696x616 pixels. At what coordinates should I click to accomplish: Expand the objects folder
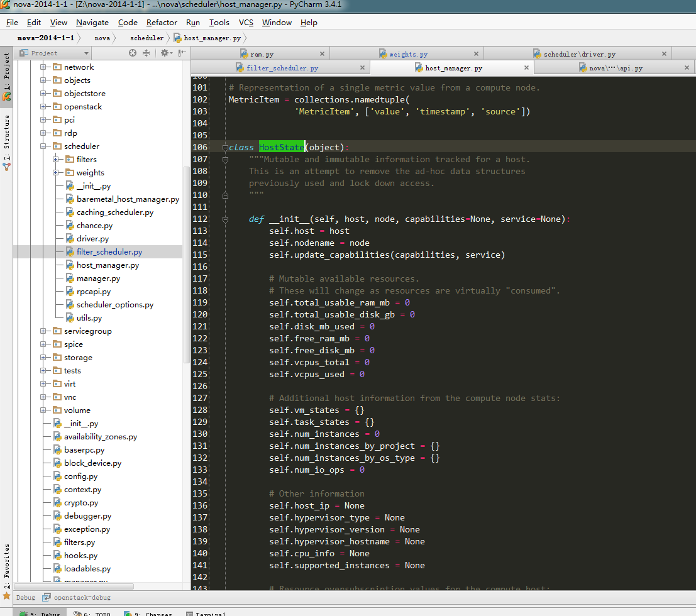click(43, 80)
